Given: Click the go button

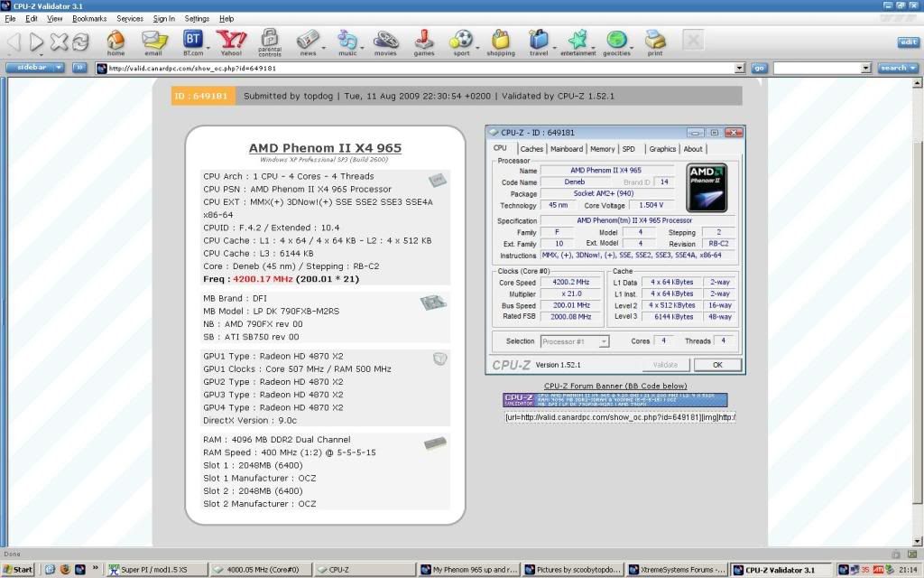Looking at the screenshot, I should pos(759,69).
